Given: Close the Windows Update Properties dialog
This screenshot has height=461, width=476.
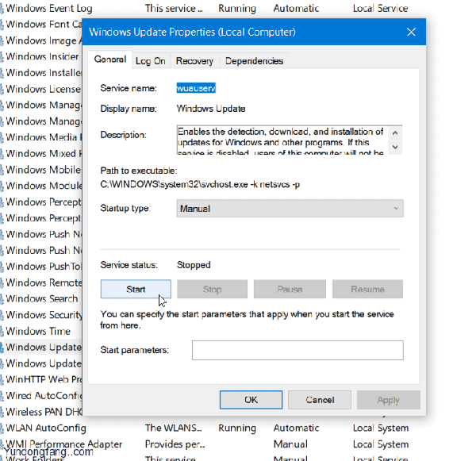Looking at the screenshot, I should click(411, 32).
